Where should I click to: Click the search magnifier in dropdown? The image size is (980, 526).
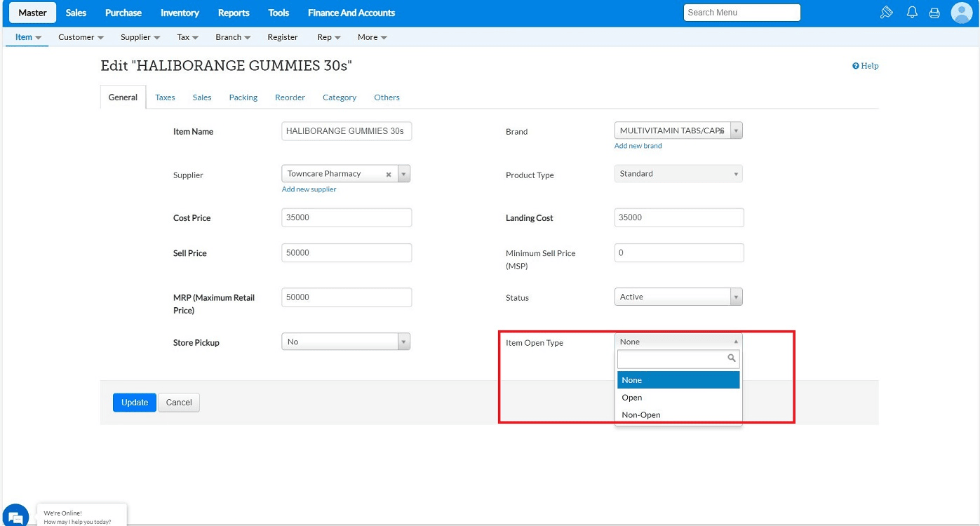pos(731,359)
